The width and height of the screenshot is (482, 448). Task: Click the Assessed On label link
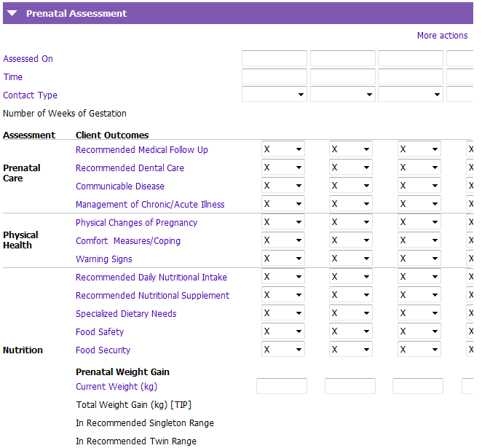click(28, 59)
